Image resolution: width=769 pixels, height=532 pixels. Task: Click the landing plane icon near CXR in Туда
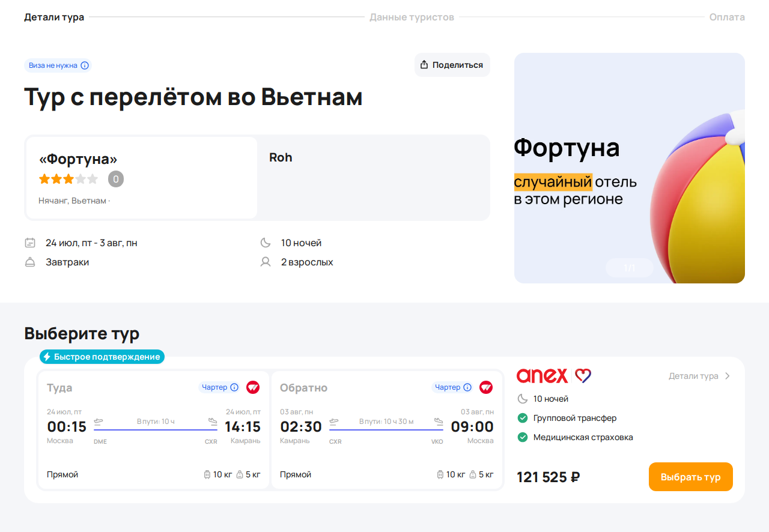212,421
